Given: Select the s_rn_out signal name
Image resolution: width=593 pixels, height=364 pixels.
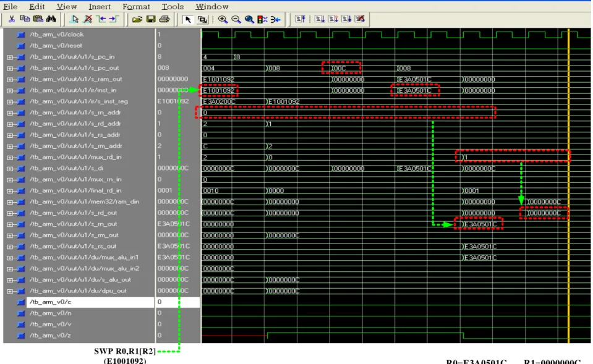Looking at the screenshot, I should pyautogui.click(x=73, y=224).
